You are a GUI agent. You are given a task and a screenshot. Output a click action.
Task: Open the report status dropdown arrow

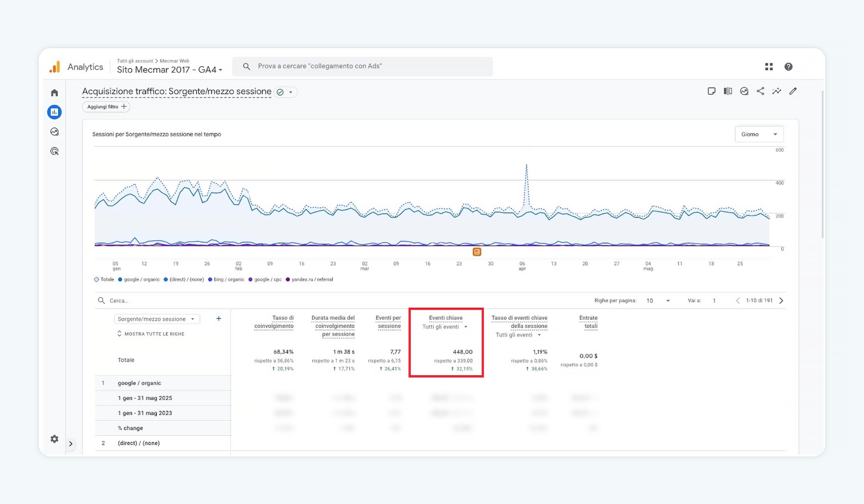click(291, 92)
